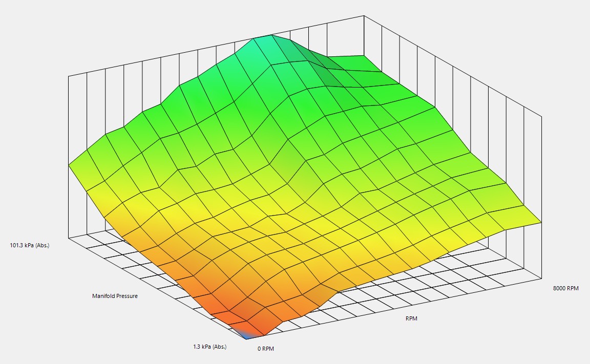This screenshot has width=590, height=364.
Task: Click the top-left corner of the bounding box
Action: [x=68, y=76]
